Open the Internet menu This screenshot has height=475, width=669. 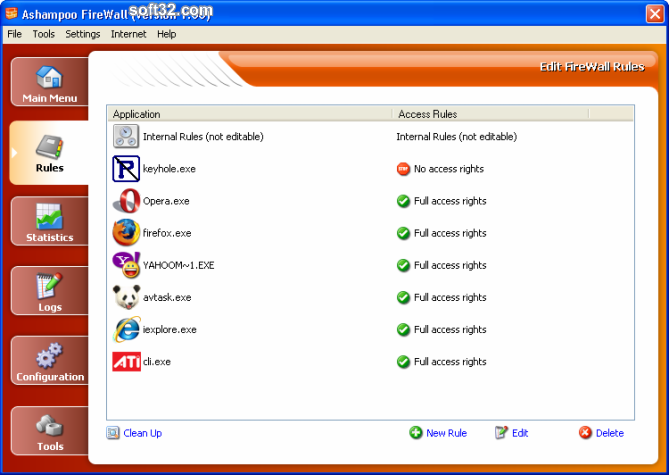coord(128,34)
